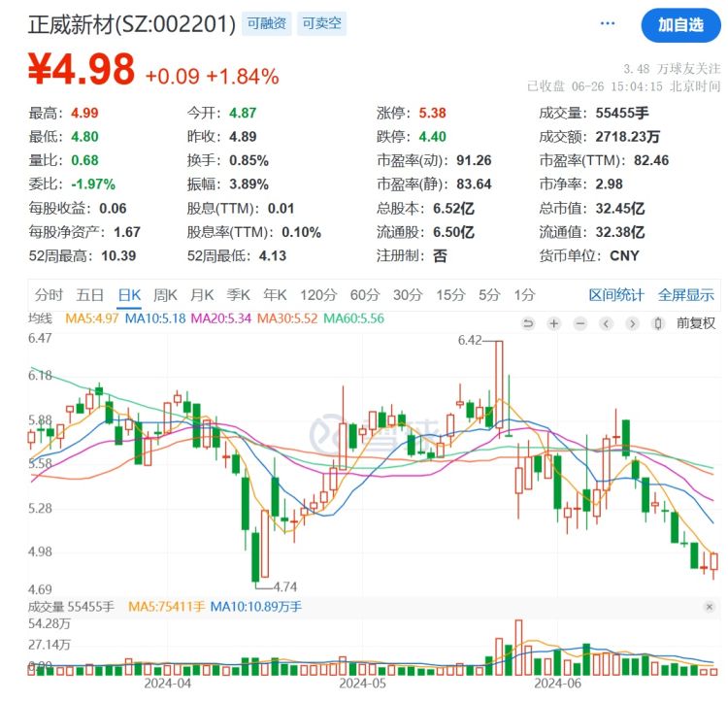Screen dimensions: 728x702
Task: Click the MA10:5.18 indicator label
Action: (x=155, y=318)
